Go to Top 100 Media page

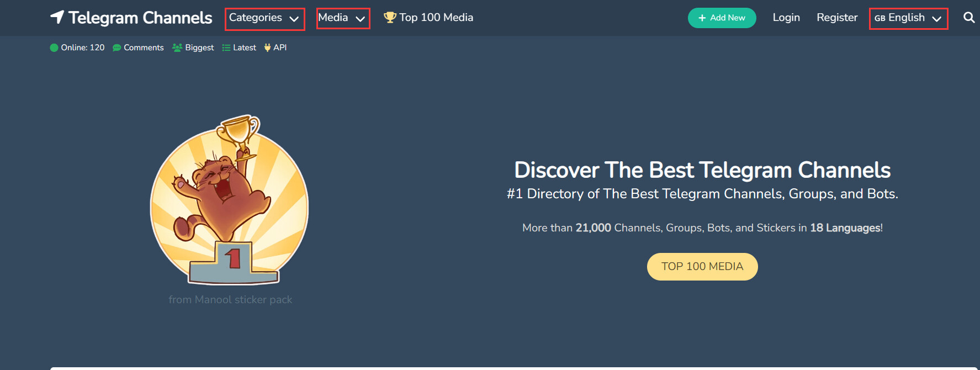tap(428, 18)
